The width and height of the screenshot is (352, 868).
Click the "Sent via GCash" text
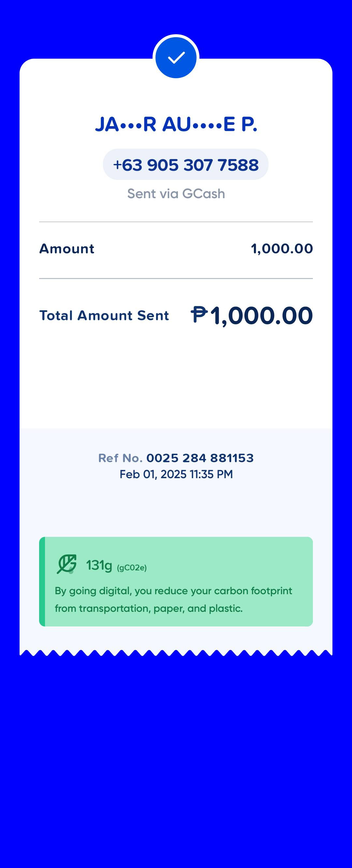[x=176, y=194]
